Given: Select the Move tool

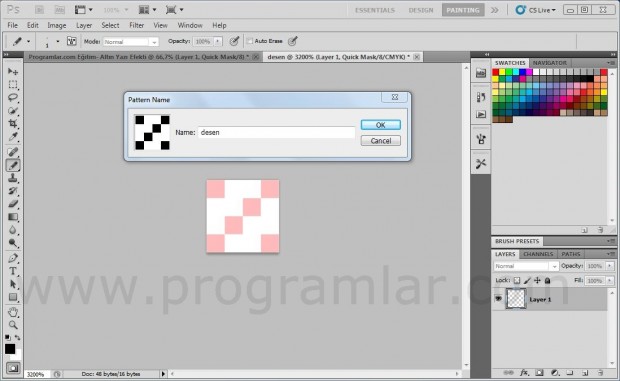Looking at the screenshot, I should 13,72.
